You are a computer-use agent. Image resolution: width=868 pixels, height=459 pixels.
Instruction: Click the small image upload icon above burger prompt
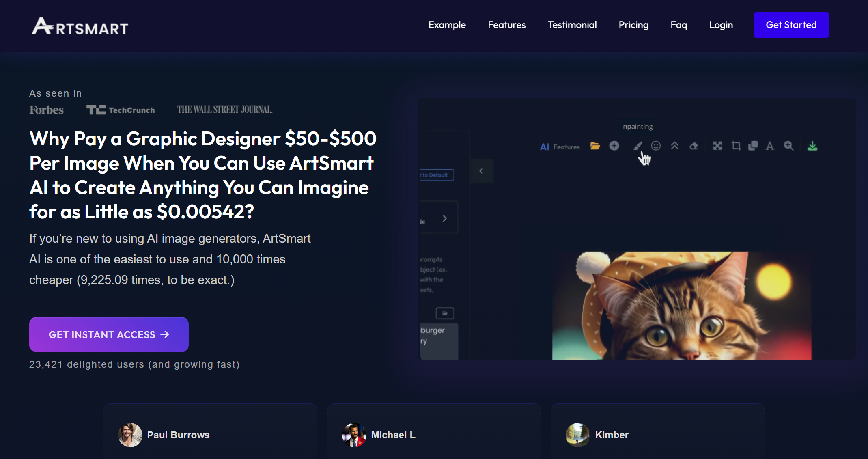click(x=445, y=313)
